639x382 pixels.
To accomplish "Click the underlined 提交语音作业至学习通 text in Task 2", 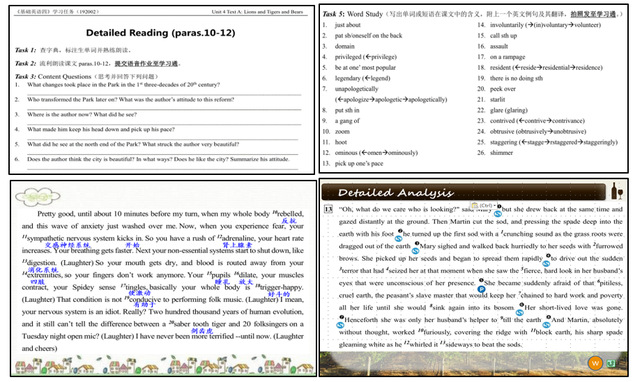I will [146, 63].
